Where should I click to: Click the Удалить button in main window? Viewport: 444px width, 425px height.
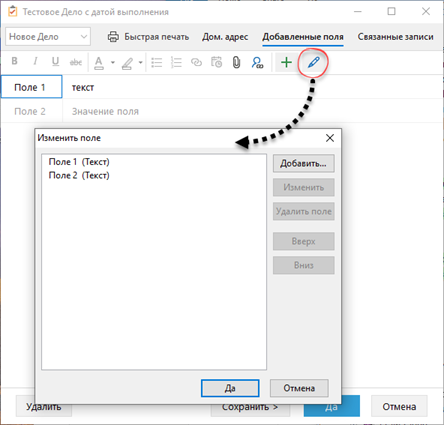coord(44,406)
